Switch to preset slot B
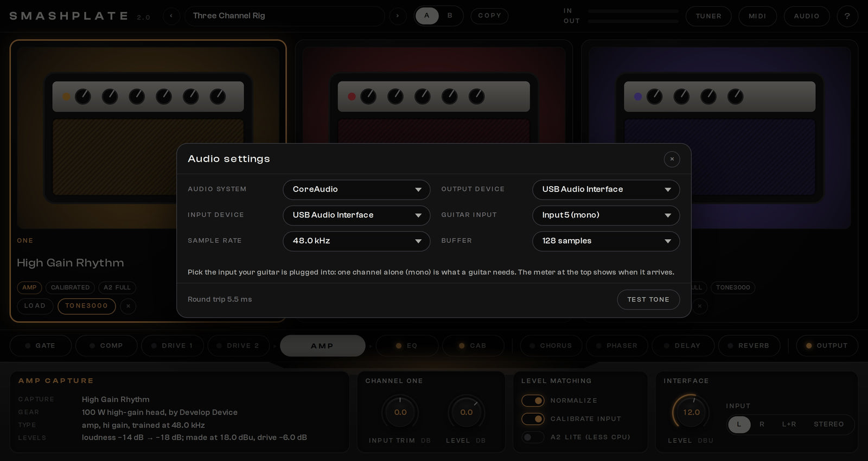Screen dimensions: 868x461 pyautogui.click(x=450, y=16)
